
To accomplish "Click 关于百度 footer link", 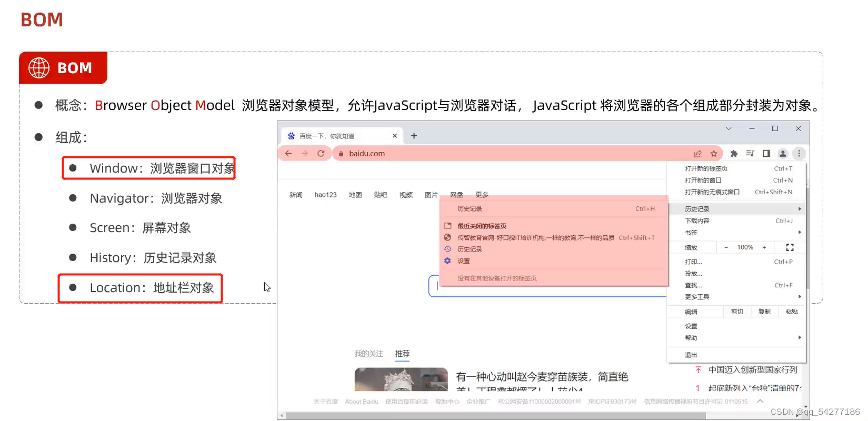I will coord(326,402).
